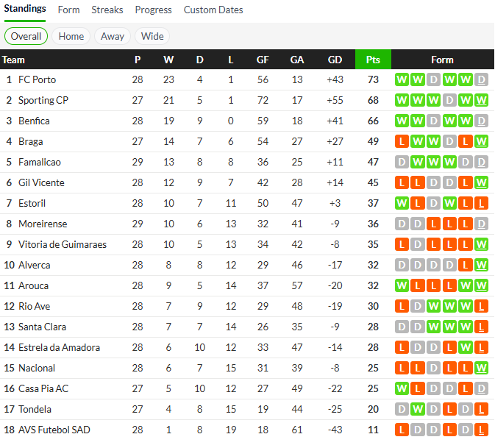Sort table by Pts column header

373,60
